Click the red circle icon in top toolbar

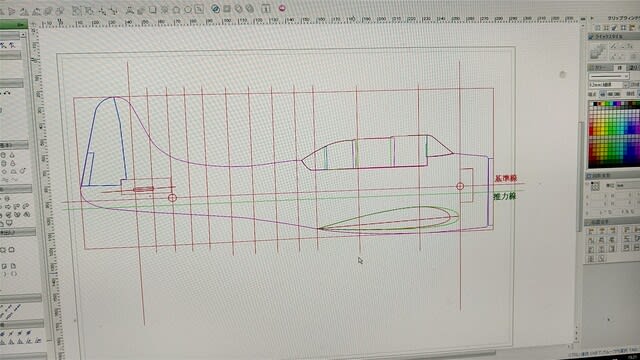tap(282, 8)
